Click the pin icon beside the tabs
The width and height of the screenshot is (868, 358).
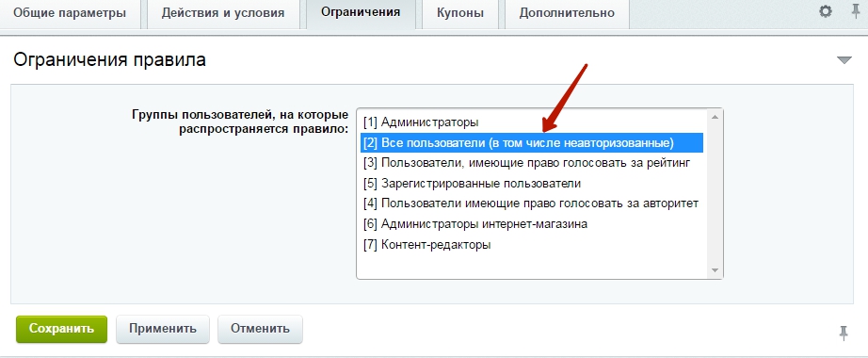pos(856,11)
